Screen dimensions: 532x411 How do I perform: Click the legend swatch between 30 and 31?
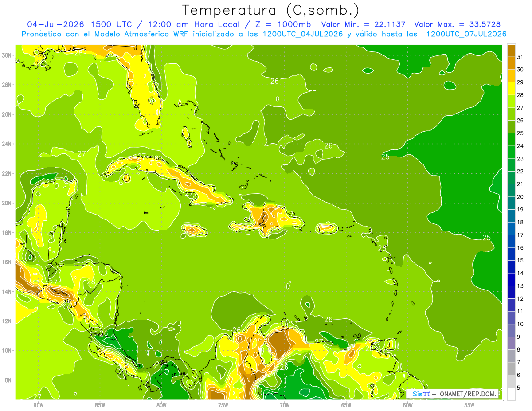511,63
